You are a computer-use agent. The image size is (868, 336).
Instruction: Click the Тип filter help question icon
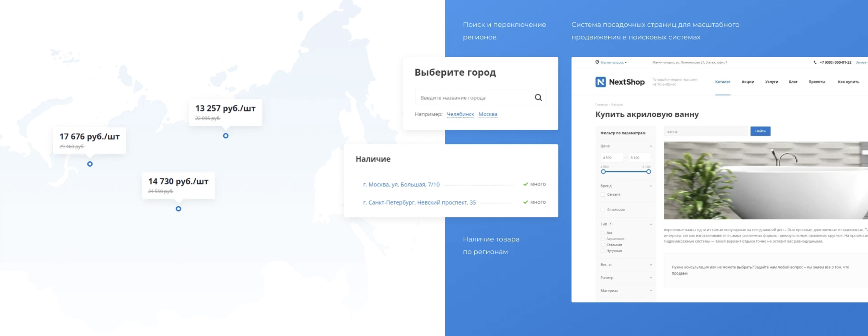[x=611, y=224]
